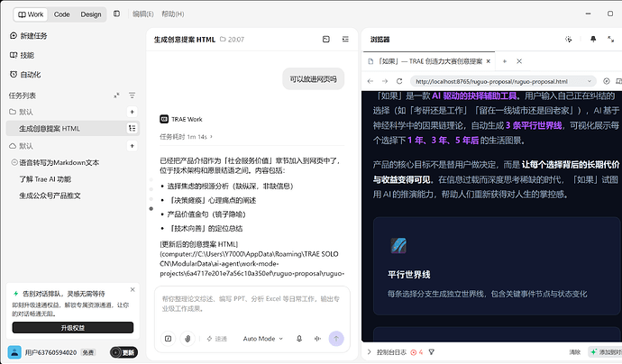Open the terminal panel icon in chat header
The width and height of the screenshot is (622, 364).
[326, 39]
